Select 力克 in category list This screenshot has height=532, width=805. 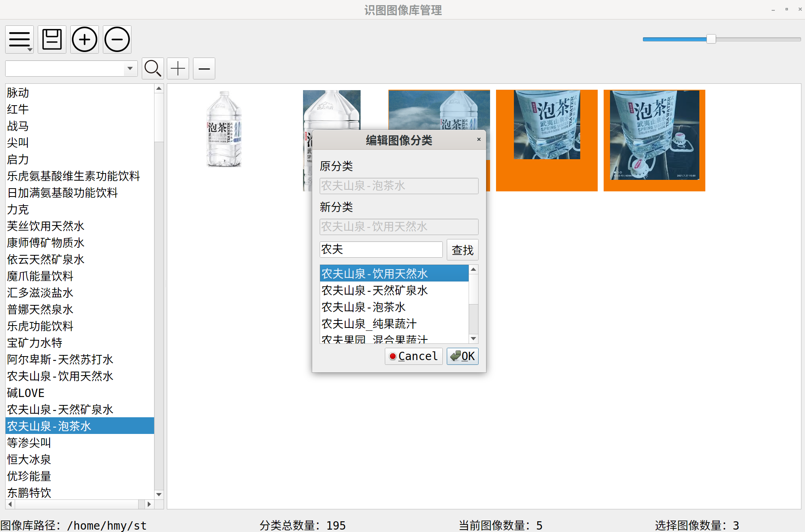pos(79,209)
